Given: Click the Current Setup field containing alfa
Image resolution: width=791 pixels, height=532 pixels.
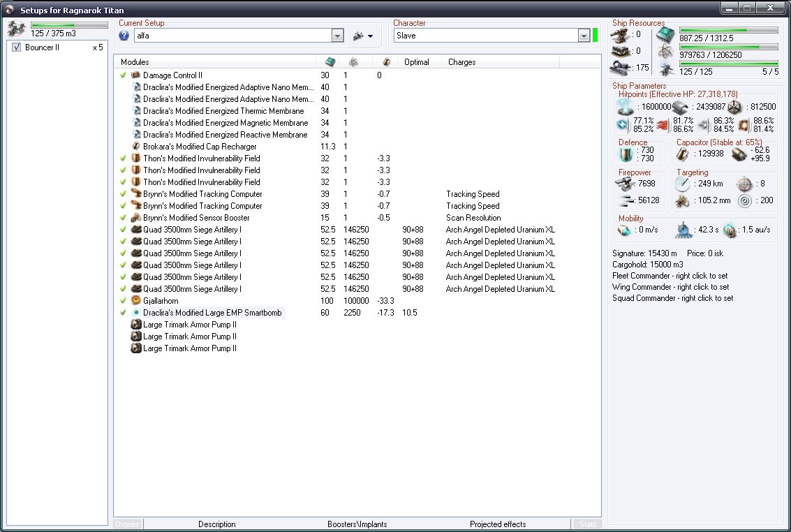Looking at the screenshot, I should pyautogui.click(x=233, y=36).
